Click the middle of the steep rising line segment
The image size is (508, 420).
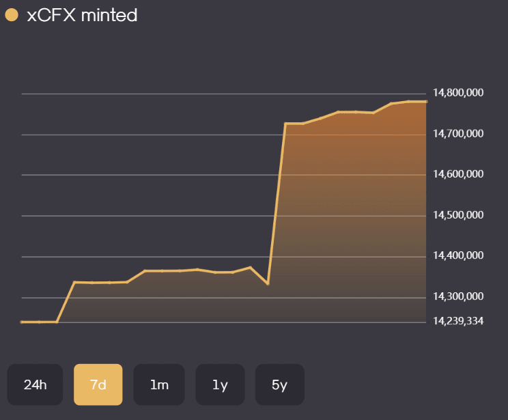click(x=277, y=204)
